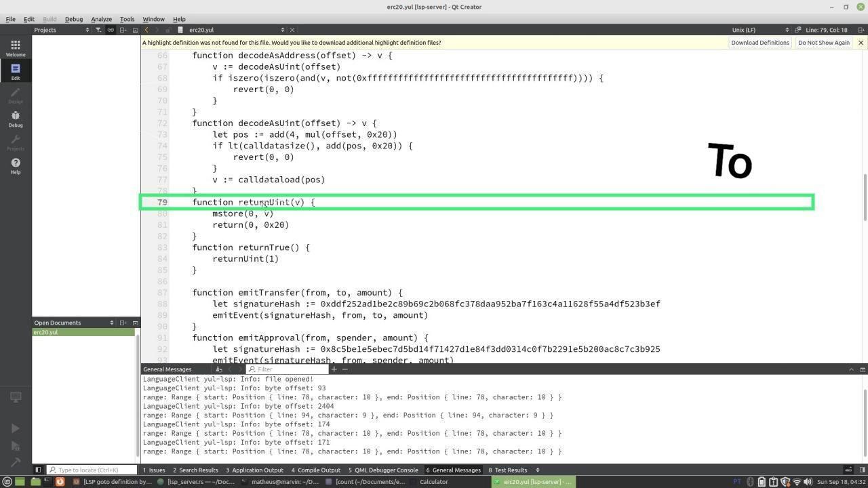This screenshot has height=488, width=868.
Task: Click the filter tree icon in Projects pane
Action: pyautogui.click(x=98, y=30)
